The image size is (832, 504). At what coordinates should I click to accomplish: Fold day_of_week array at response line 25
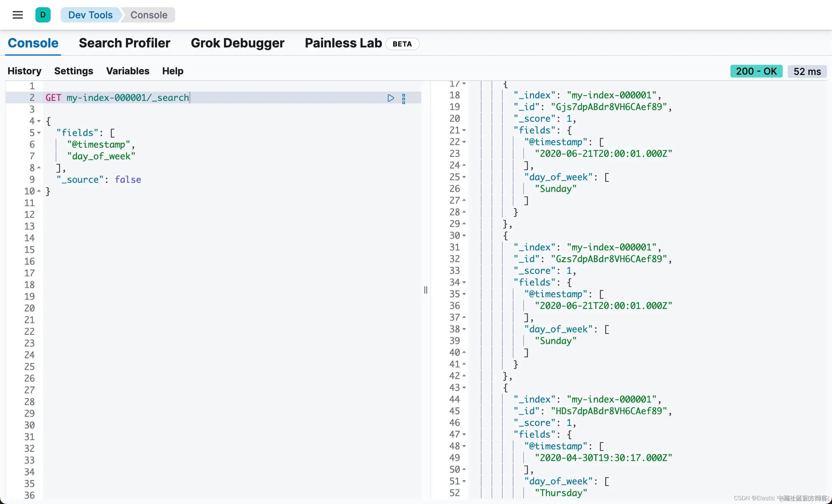pyautogui.click(x=464, y=177)
